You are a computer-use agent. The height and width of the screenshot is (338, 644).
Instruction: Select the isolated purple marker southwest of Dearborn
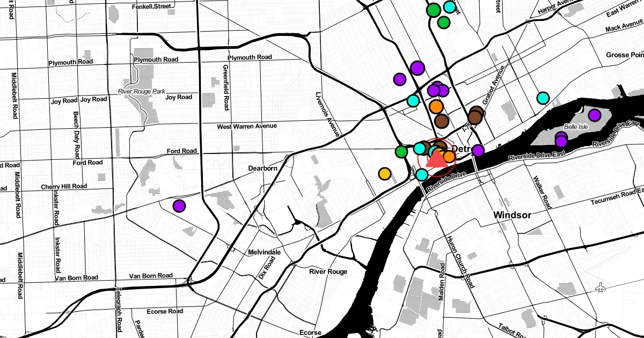click(179, 205)
